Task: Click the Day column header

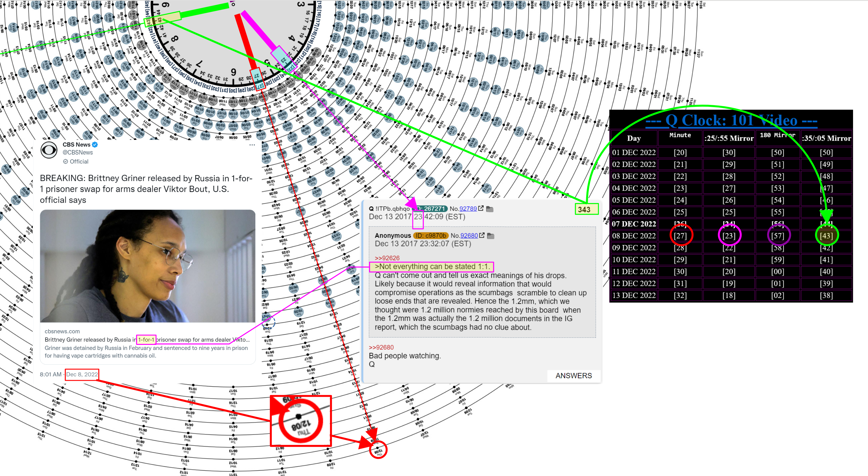Action: pyautogui.click(x=634, y=138)
